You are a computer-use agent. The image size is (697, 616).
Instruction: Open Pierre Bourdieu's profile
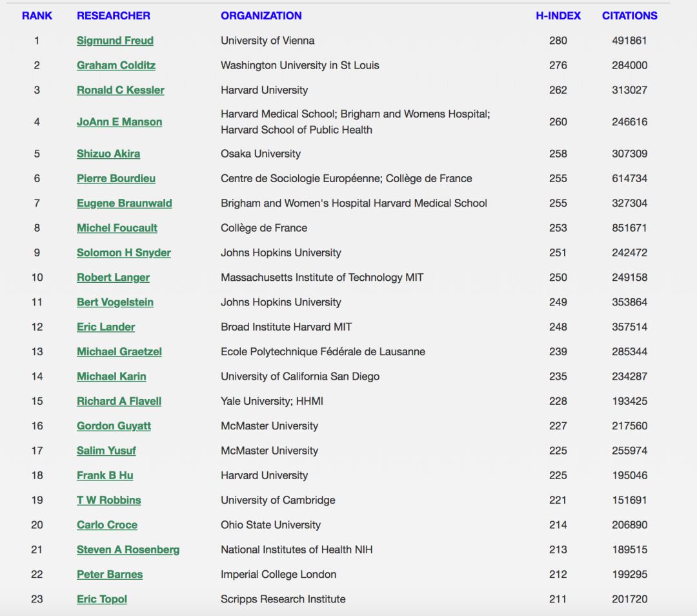[116, 179]
